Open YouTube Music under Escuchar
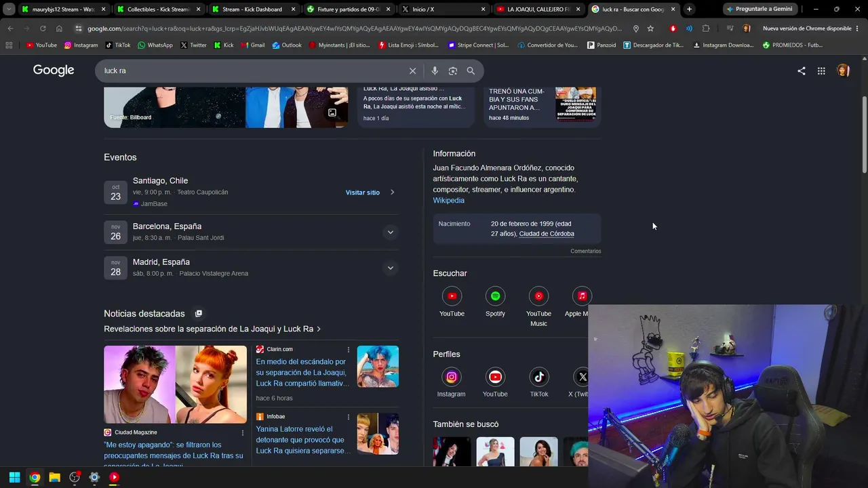868x488 pixels. point(538,307)
